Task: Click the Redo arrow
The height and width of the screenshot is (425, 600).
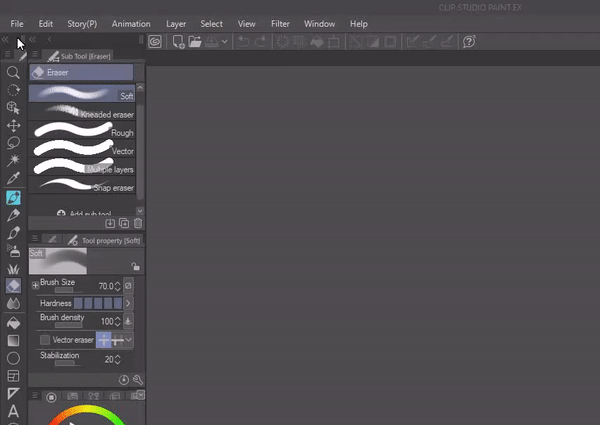Action: click(260, 41)
